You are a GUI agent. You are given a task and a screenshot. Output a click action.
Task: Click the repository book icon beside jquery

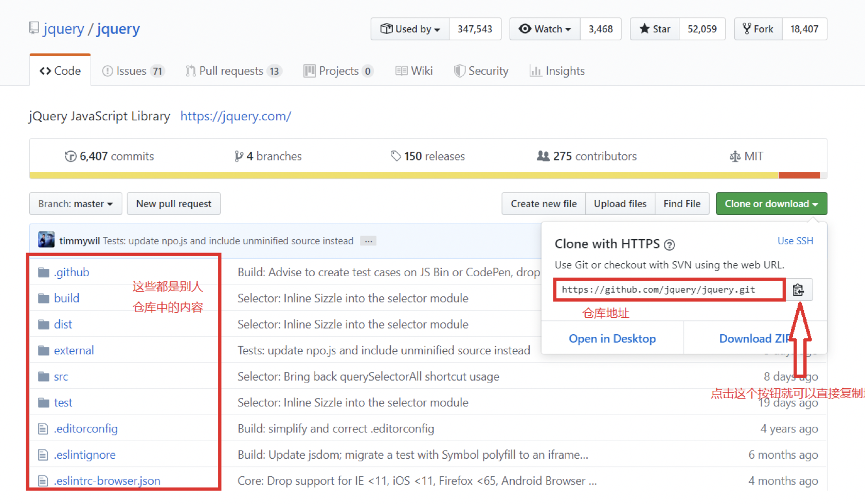(34, 28)
